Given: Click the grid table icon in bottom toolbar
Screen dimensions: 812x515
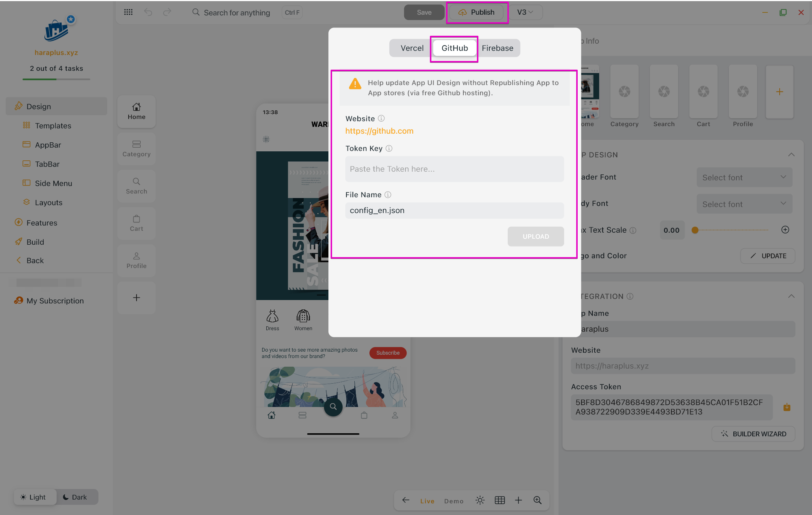Looking at the screenshot, I should [x=499, y=500].
